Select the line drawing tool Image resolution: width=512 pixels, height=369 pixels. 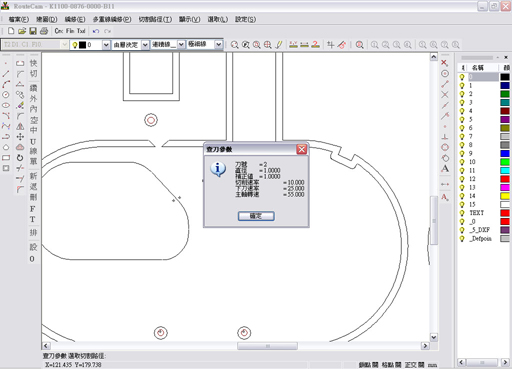pyautogui.click(x=6, y=74)
